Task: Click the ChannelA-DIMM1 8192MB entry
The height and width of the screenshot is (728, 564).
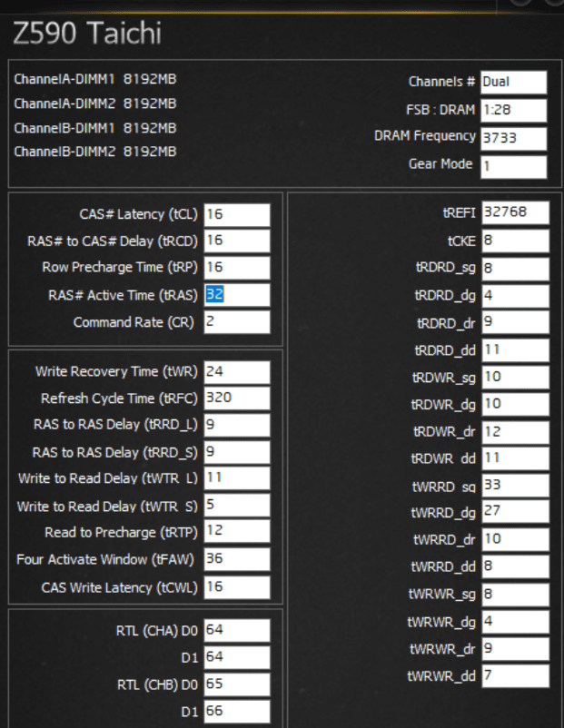Action: coord(95,79)
